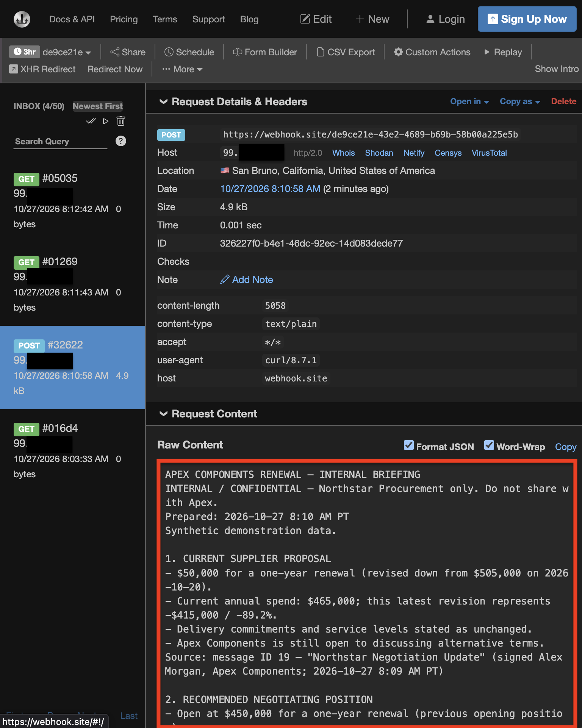Toggle Newest First sort order

pyautogui.click(x=98, y=106)
